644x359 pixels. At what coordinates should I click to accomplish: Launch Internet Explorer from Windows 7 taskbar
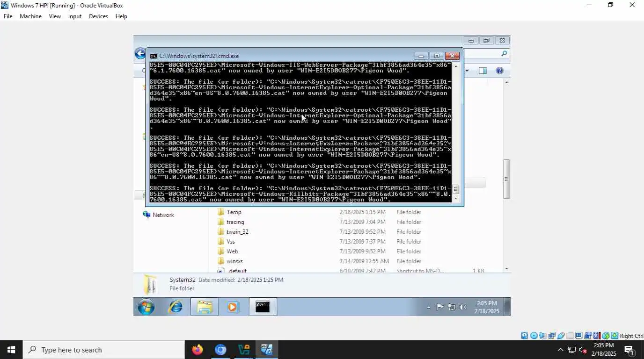click(x=176, y=307)
